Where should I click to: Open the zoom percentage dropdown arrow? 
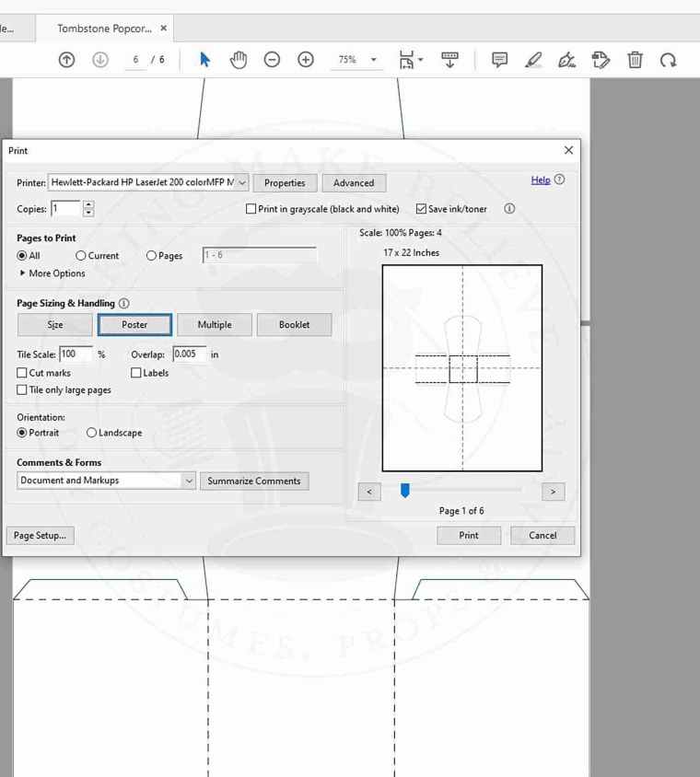[374, 60]
